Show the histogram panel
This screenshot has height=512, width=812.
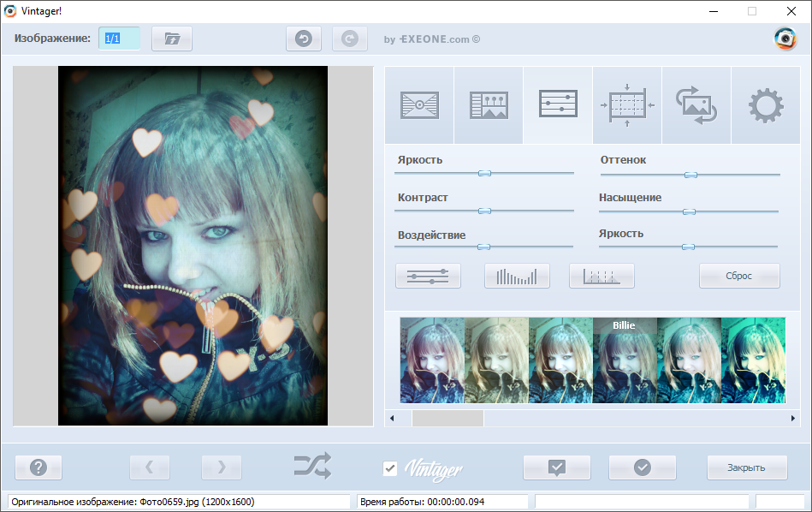[517, 275]
